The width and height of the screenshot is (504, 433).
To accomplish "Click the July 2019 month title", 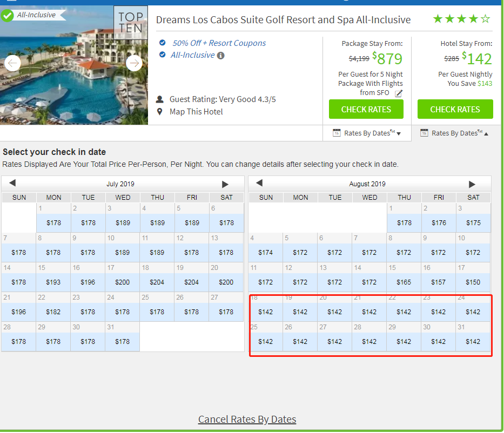I will [x=120, y=184].
